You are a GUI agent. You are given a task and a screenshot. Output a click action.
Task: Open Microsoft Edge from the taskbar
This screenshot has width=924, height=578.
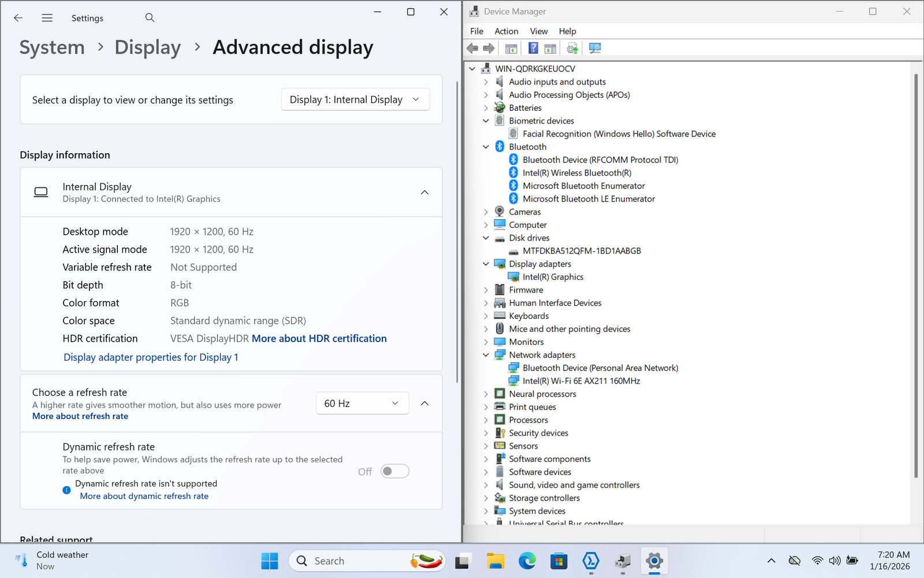coord(527,561)
